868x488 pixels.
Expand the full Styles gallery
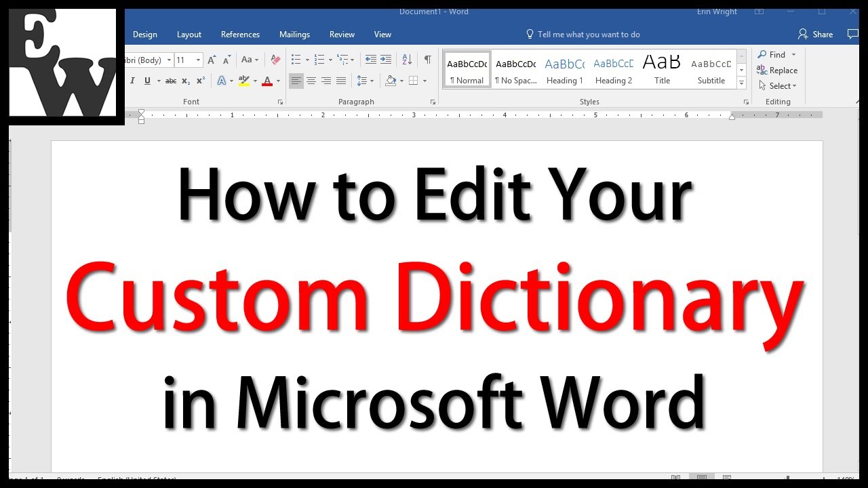[x=741, y=83]
